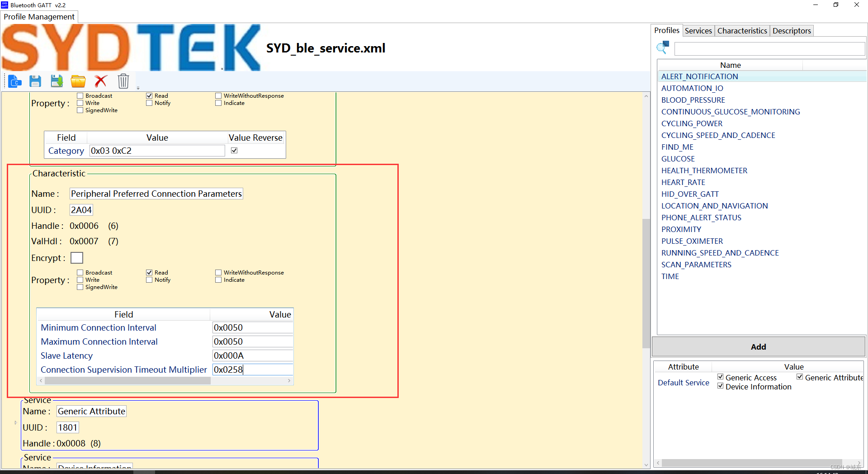Click the main panel scroll down arrow

coord(646,465)
